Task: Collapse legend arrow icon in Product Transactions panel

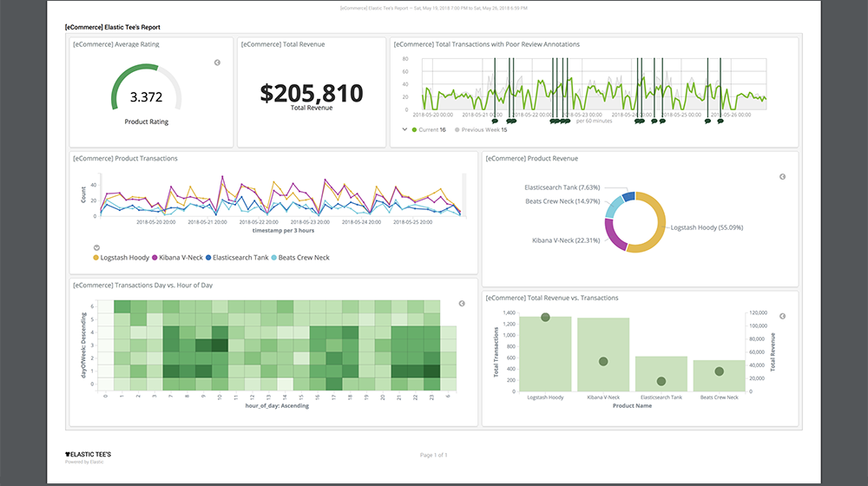Action: pyautogui.click(x=96, y=247)
